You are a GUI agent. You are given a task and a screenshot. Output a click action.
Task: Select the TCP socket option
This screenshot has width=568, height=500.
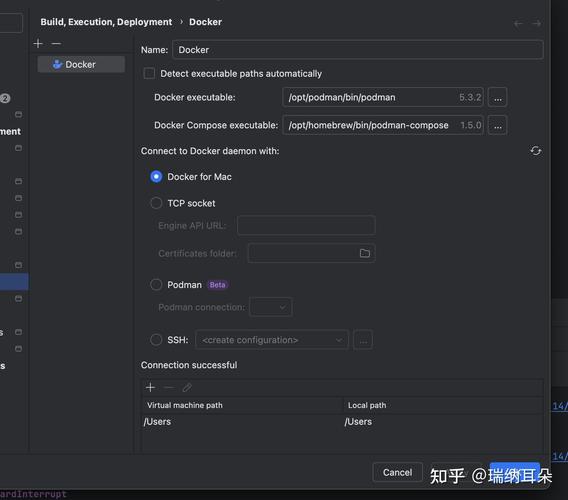156,203
